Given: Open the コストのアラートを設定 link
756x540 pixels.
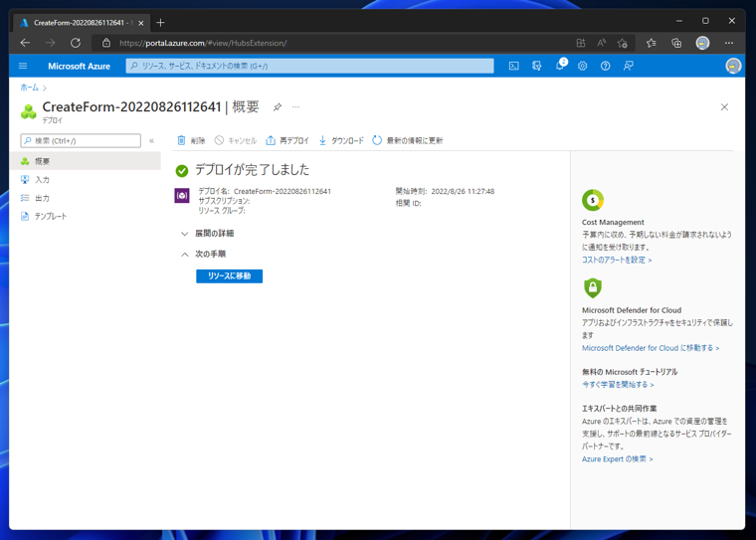Looking at the screenshot, I should coord(617,260).
